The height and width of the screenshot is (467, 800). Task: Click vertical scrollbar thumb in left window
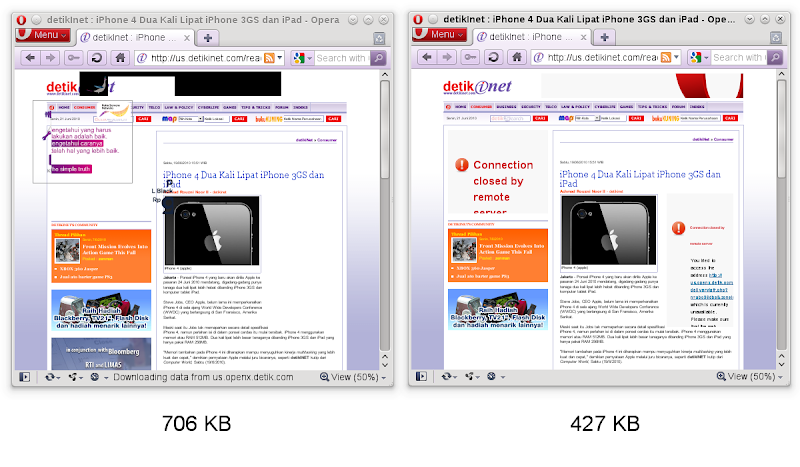point(385,129)
